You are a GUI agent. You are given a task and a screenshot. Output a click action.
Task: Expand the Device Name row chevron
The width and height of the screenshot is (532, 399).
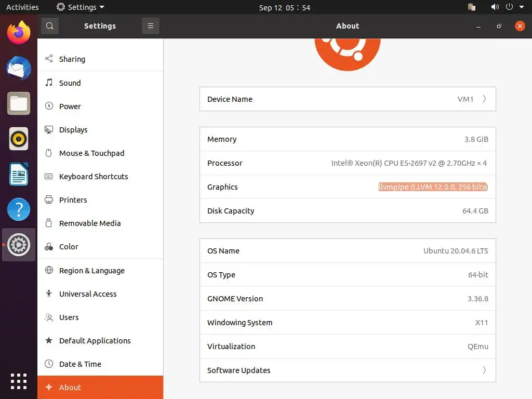pyautogui.click(x=485, y=99)
